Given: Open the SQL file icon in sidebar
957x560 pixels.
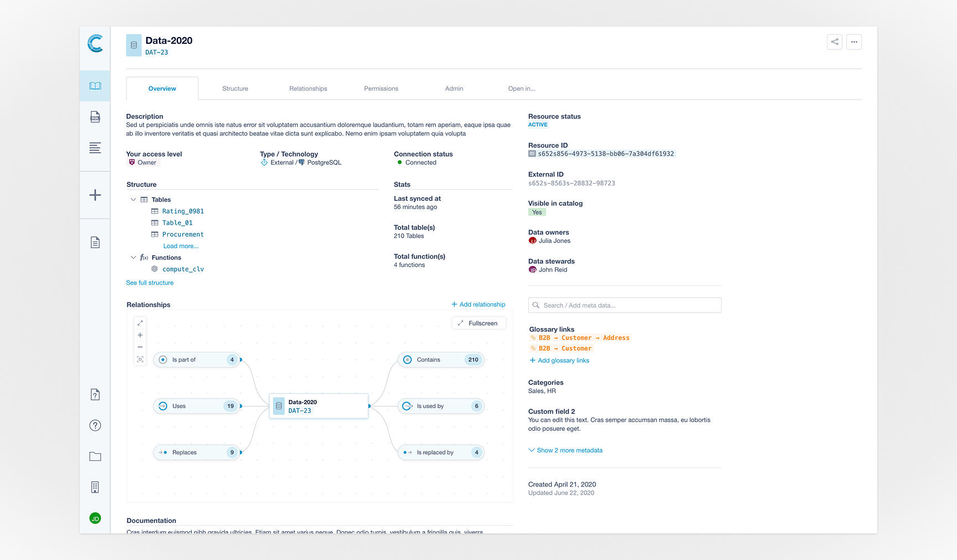Looking at the screenshot, I should [x=95, y=117].
